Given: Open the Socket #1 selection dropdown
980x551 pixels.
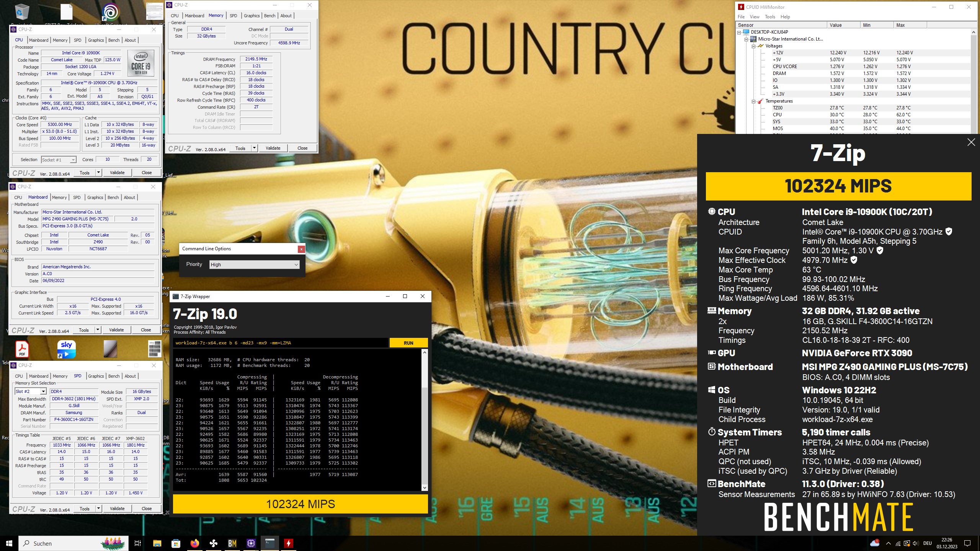Looking at the screenshot, I should coord(59,160).
